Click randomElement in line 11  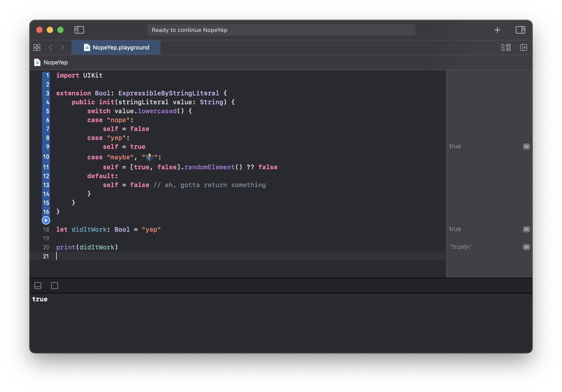(209, 167)
